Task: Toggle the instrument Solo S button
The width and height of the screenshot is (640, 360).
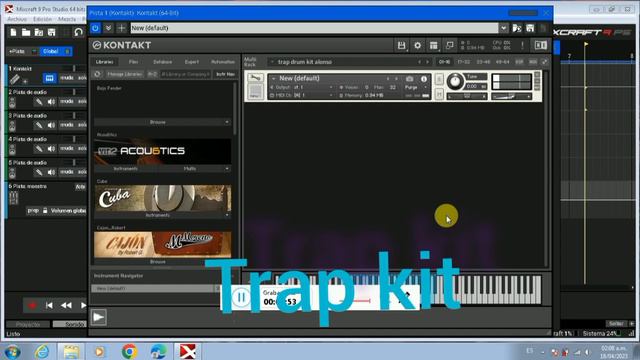Action: pyautogui.click(x=439, y=79)
